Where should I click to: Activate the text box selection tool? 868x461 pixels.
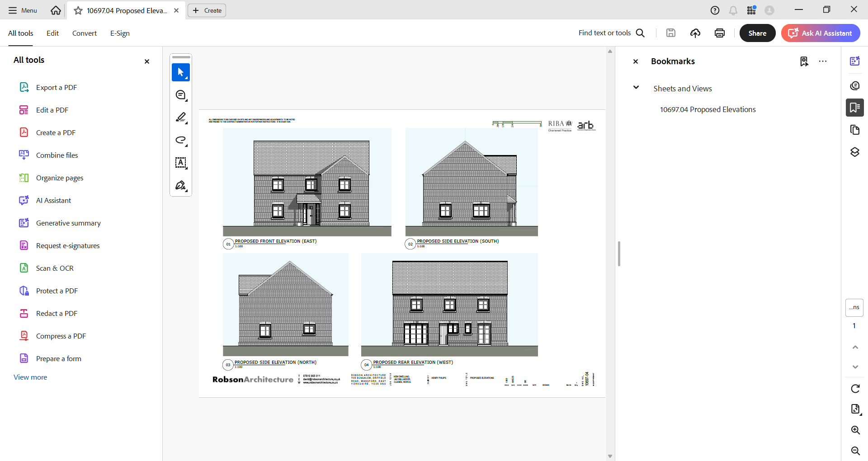coord(181,163)
